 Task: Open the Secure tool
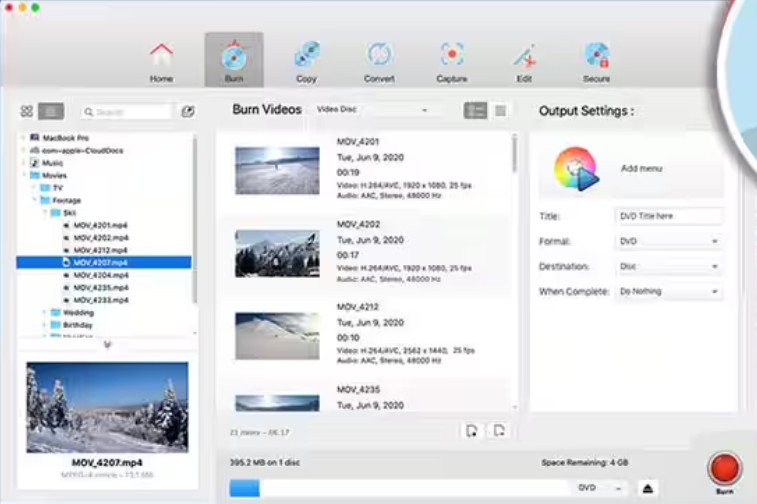click(596, 60)
